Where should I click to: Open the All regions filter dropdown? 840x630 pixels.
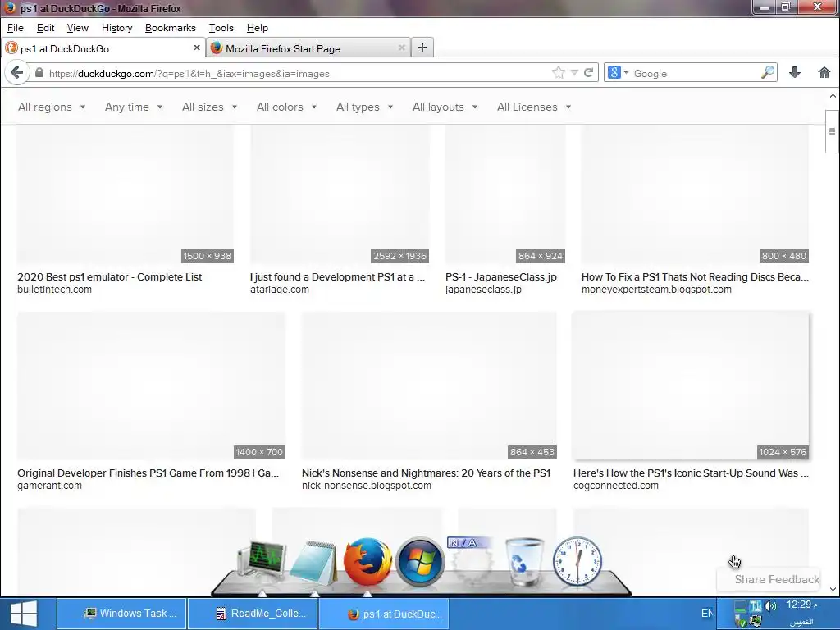(x=52, y=107)
